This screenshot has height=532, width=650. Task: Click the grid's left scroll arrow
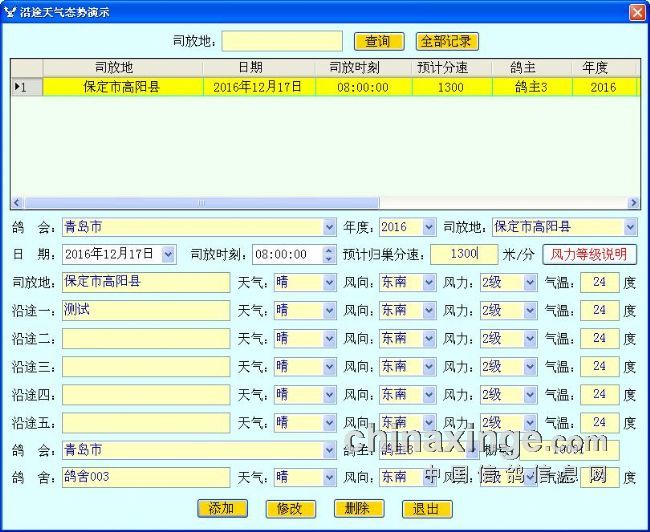point(17,203)
